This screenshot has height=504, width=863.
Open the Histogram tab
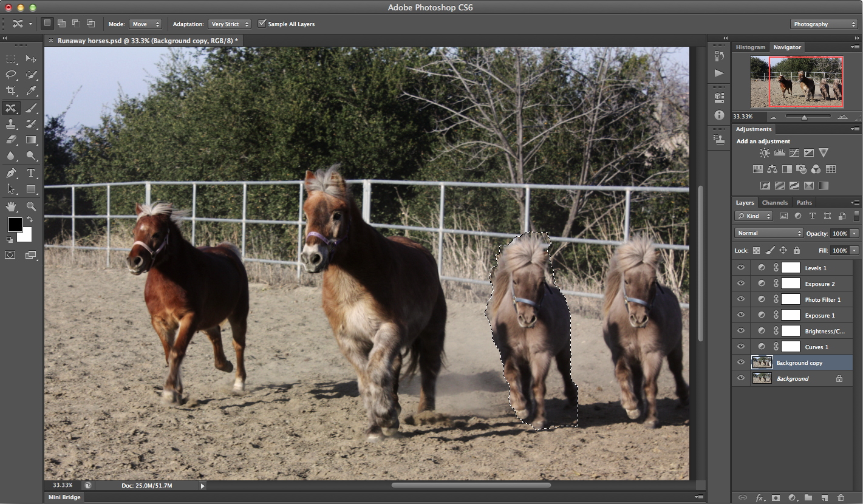click(751, 47)
